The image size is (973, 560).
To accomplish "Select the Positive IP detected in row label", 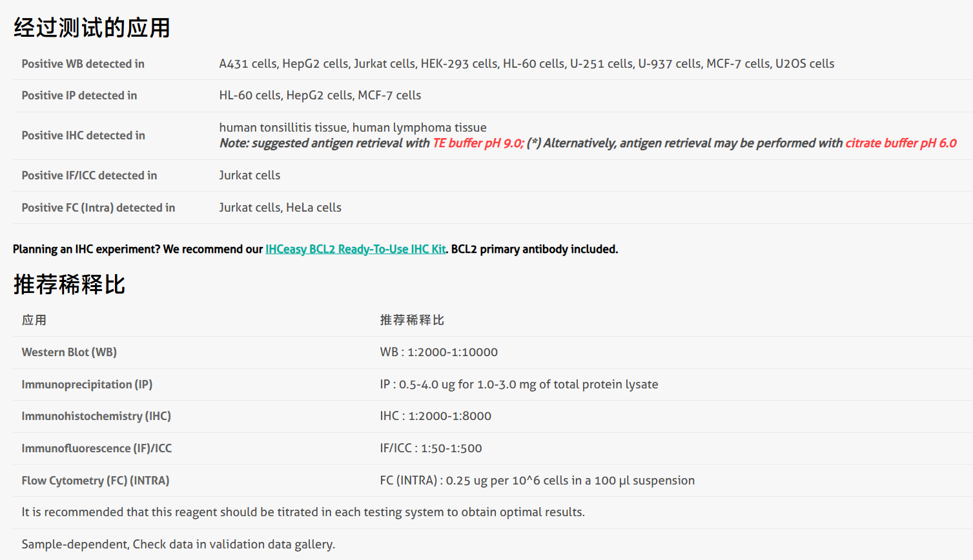I will coord(79,95).
